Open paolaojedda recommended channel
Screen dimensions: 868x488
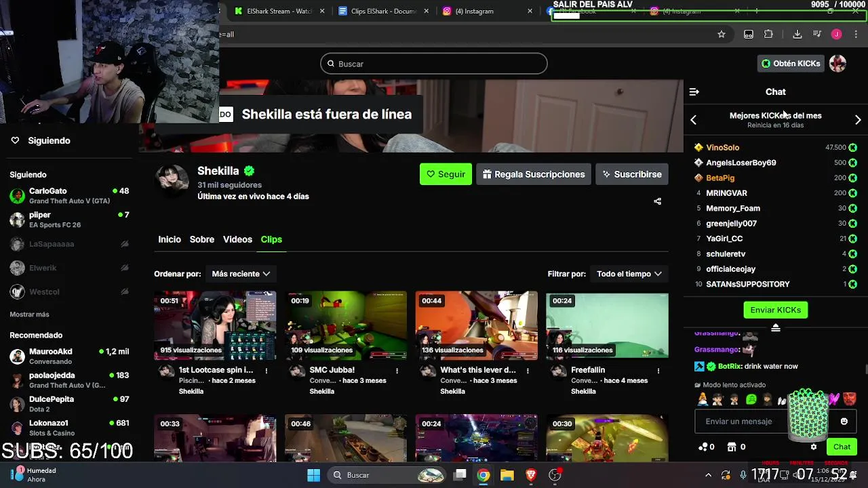point(69,380)
